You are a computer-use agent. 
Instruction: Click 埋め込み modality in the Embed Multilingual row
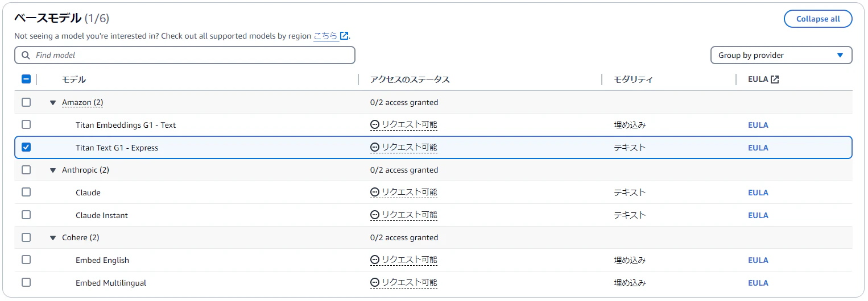pos(630,282)
